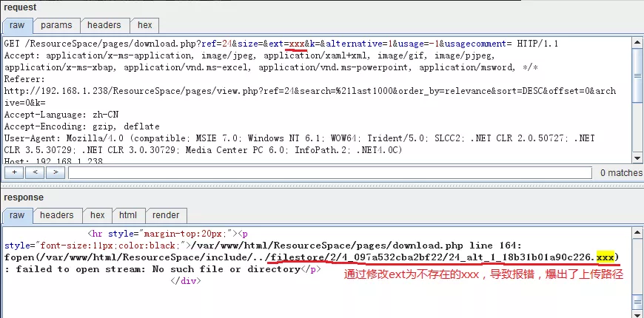Click the closing '</div>' tag
Screen dimensions: 644x318
pyautogui.click(x=185, y=281)
